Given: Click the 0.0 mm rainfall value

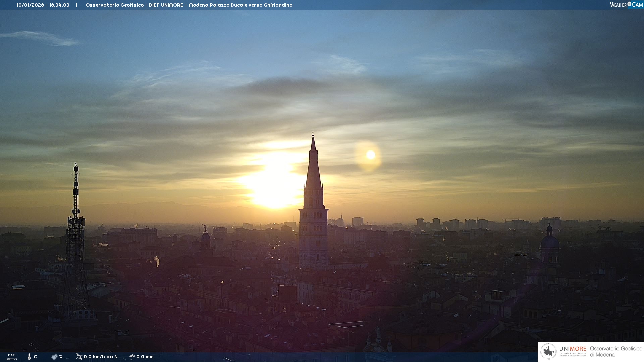Looking at the screenshot, I should pyautogui.click(x=145, y=357).
